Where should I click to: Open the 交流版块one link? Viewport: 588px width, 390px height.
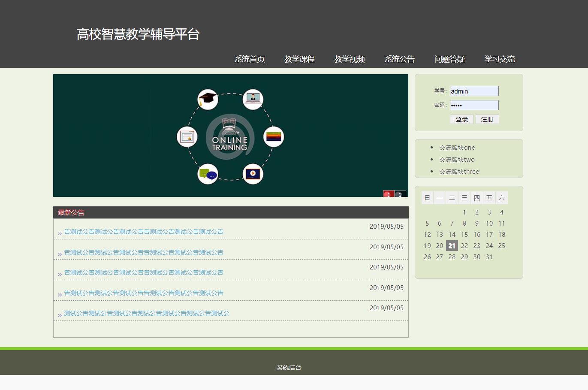456,147
